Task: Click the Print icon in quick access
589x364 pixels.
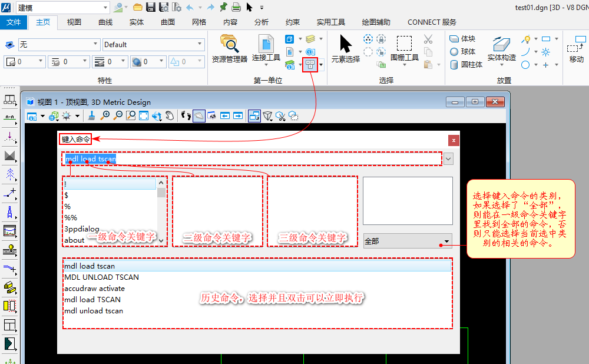Action: pyautogui.click(x=236, y=7)
